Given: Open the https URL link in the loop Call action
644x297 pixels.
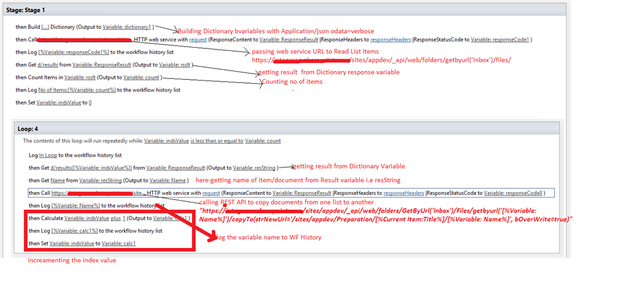Looking at the screenshot, I should [98, 193].
